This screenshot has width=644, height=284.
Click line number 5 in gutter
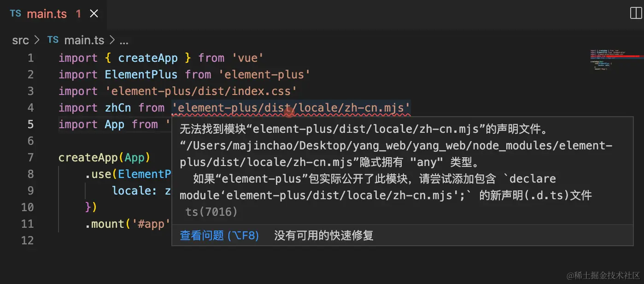30,124
